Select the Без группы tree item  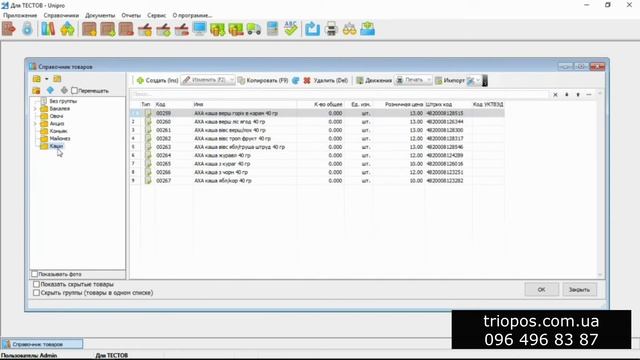[63, 101]
